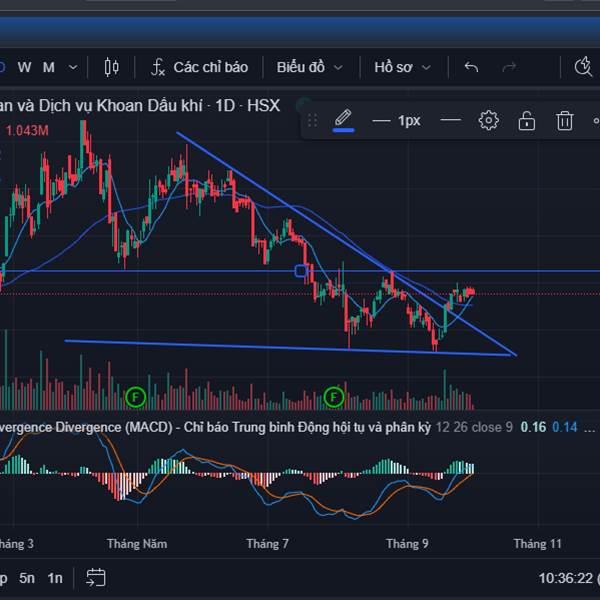Change line color with pencil icon

[343, 121]
